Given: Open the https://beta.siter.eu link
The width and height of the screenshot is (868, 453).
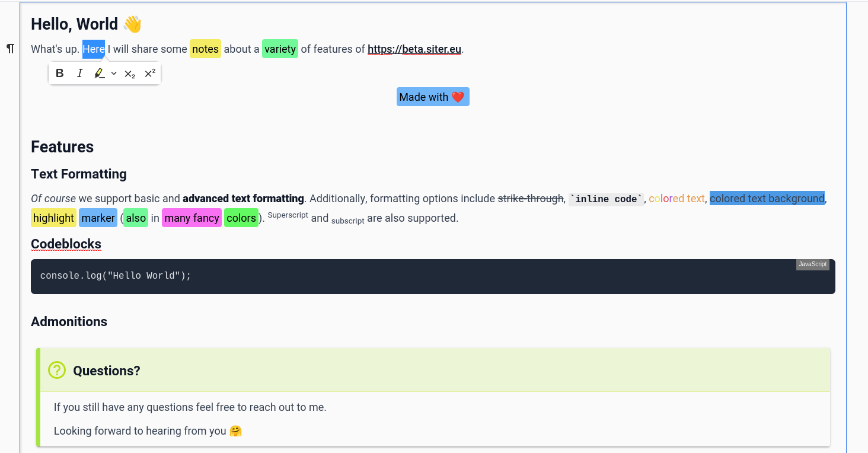Looking at the screenshot, I should pos(414,49).
